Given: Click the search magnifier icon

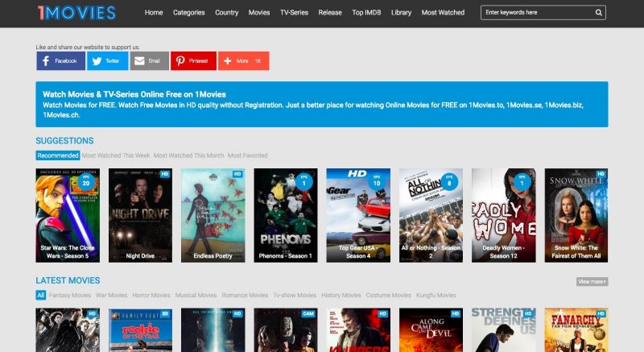Looking at the screenshot, I should (599, 13).
